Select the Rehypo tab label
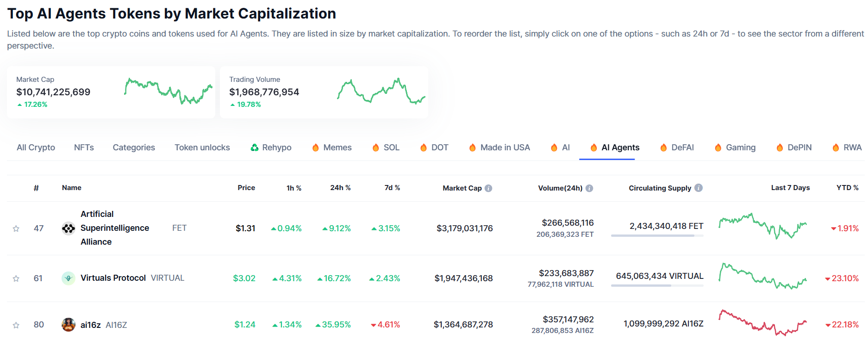The height and width of the screenshot is (339, 868). 277,148
